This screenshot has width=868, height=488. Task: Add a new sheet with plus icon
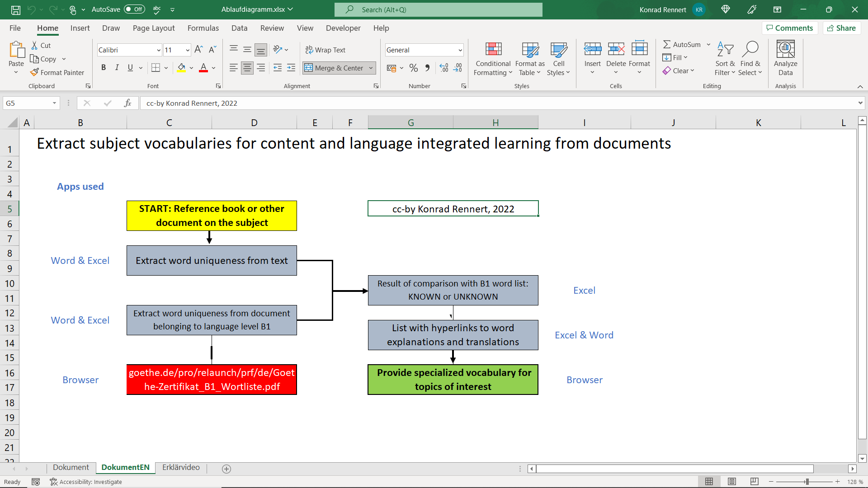coord(226,469)
